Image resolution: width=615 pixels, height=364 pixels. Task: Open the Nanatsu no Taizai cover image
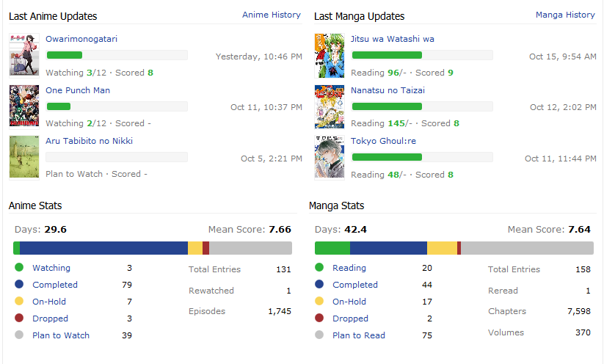(x=330, y=106)
